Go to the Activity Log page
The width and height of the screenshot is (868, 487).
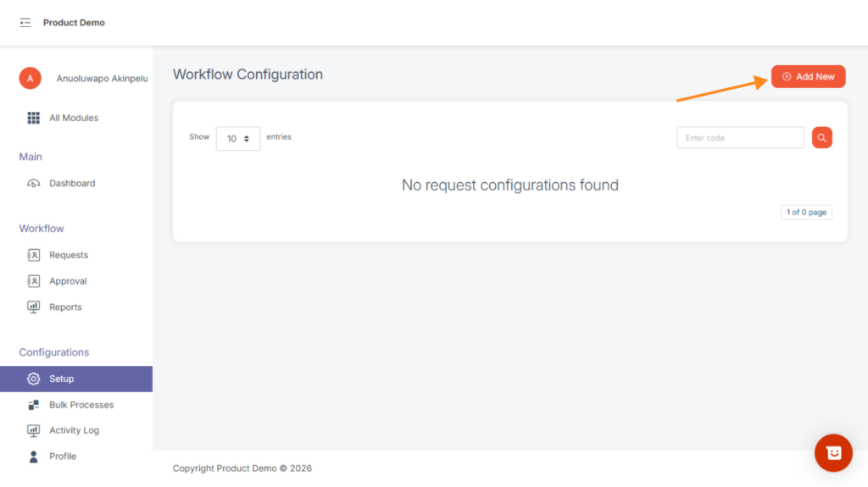click(x=74, y=430)
